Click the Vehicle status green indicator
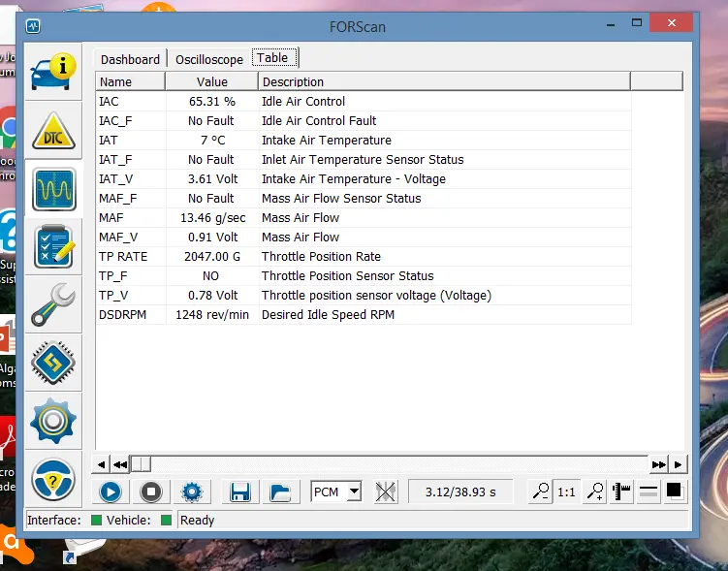Image resolution: width=728 pixels, height=571 pixels. (x=166, y=520)
